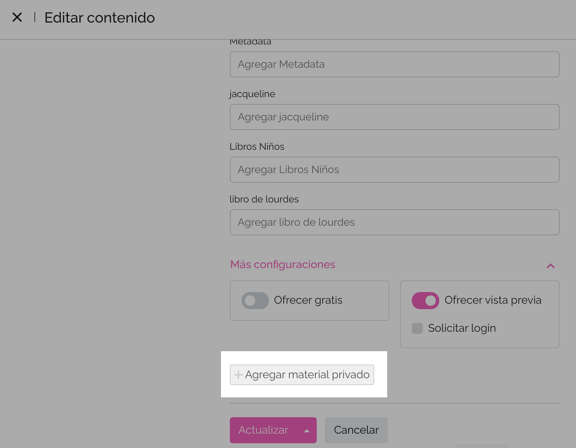Viewport: 576px width, 448px height.
Task: Disable the Ofrecer vista previa toggle
Action: 425,300
